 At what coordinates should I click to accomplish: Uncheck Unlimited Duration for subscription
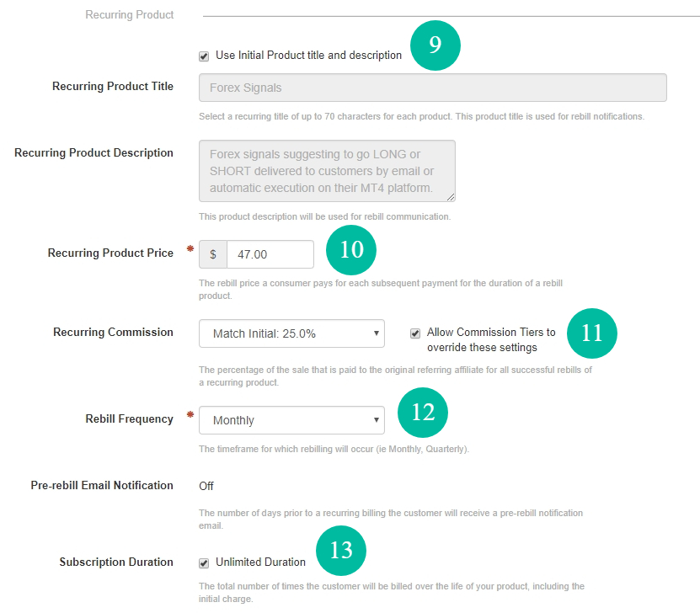pyautogui.click(x=204, y=562)
